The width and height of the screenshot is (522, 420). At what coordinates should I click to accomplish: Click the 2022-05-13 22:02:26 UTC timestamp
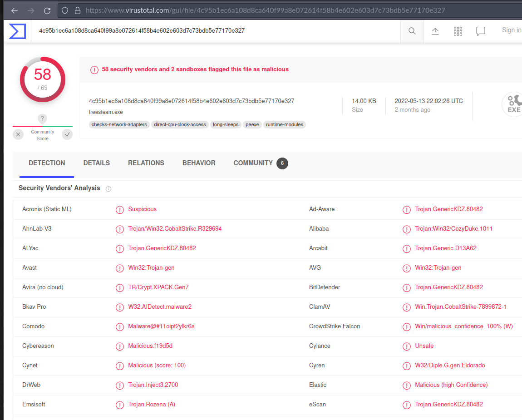[429, 101]
